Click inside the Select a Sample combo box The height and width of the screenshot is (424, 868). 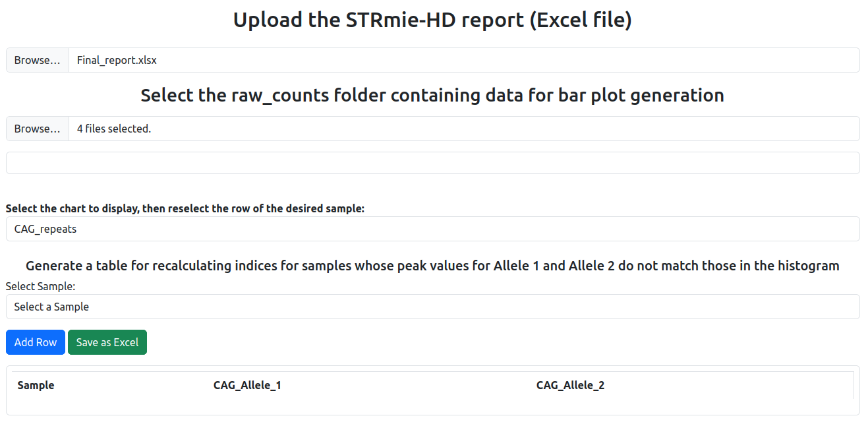(264, 307)
